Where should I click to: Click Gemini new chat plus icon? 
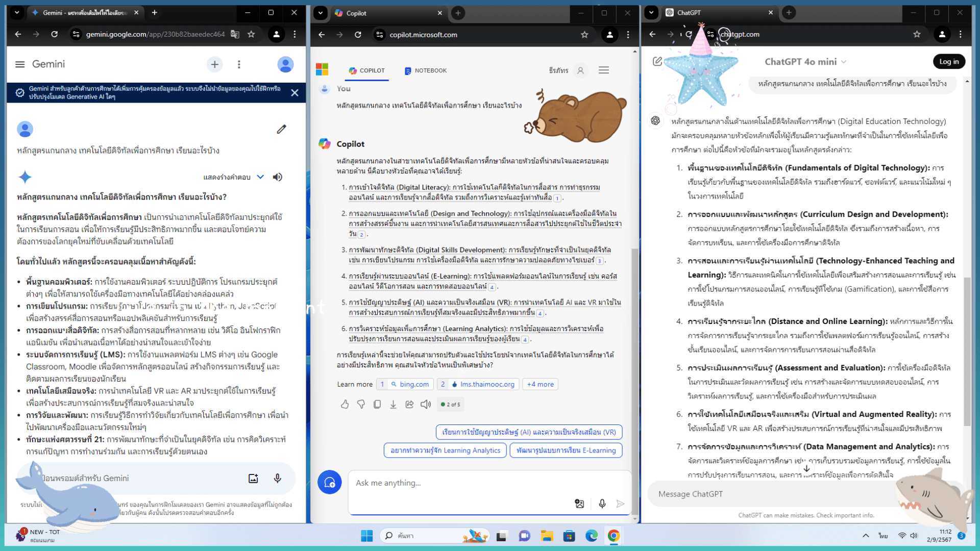click(214, 64)
